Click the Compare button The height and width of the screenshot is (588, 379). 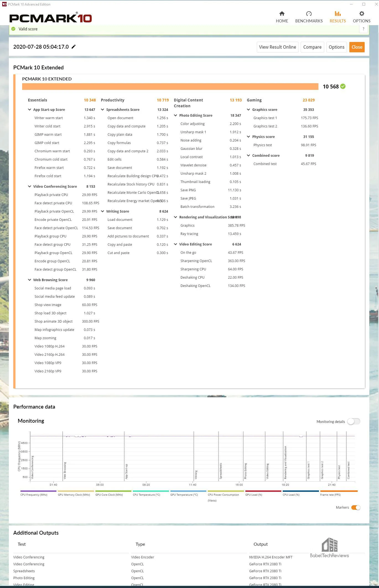pyautogui.click(x=312, y=47)
